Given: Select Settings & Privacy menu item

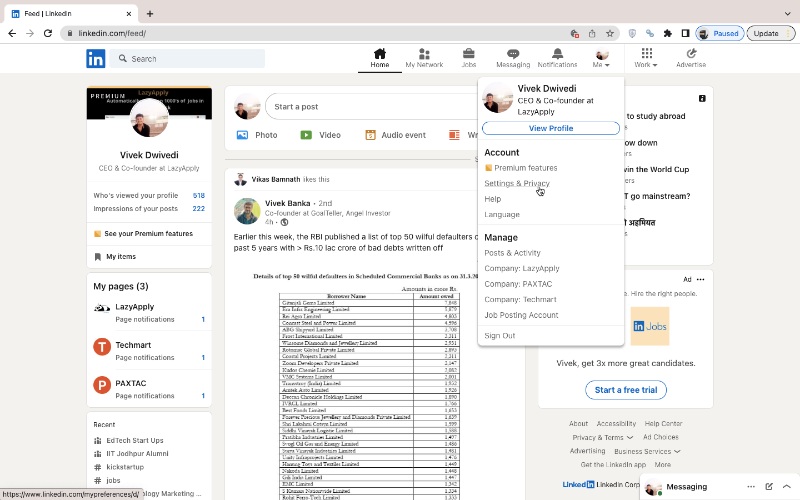Looking at the screenshot, I should 517,183.
